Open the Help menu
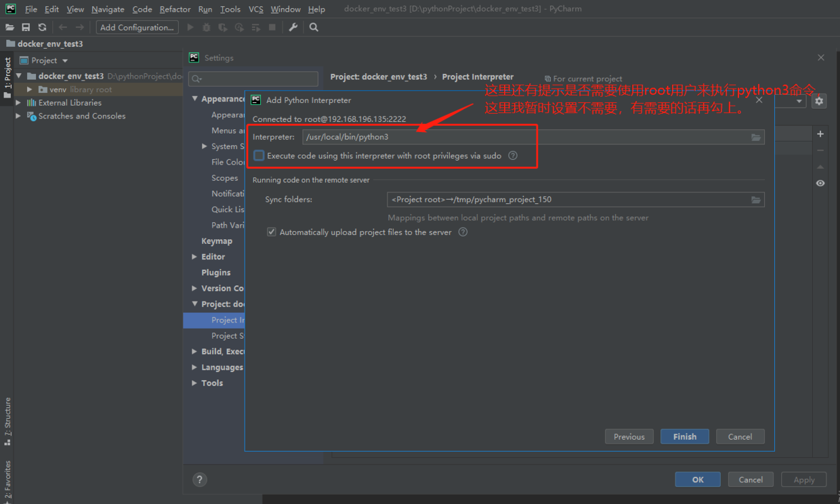The height and width of the screenshot is (504, 840). click(x=316, y=9)
